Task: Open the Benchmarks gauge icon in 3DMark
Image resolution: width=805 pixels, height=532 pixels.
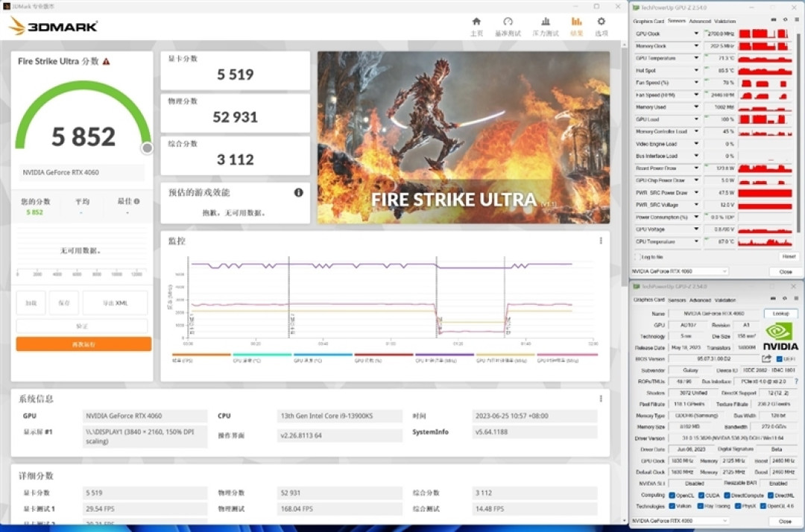Action: click(508, 22)
